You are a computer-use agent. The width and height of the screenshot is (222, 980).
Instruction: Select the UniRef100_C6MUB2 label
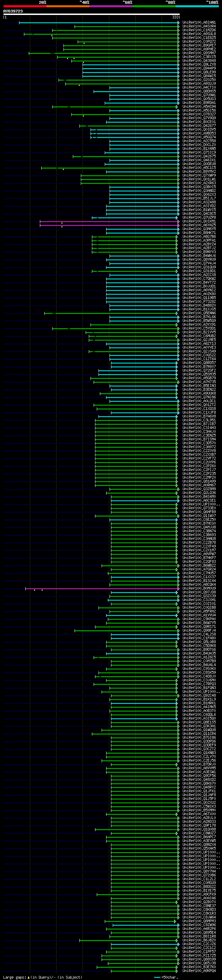pos(199,336)
